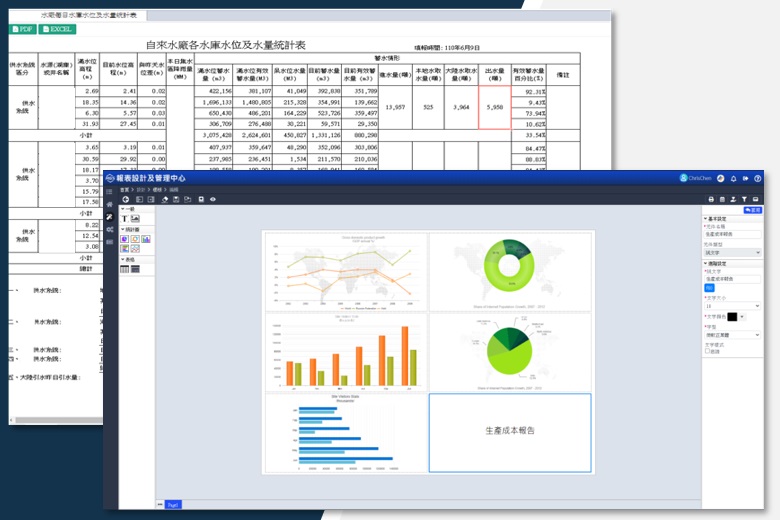Select the text 'T' component tool

click(x=125, y=218)
